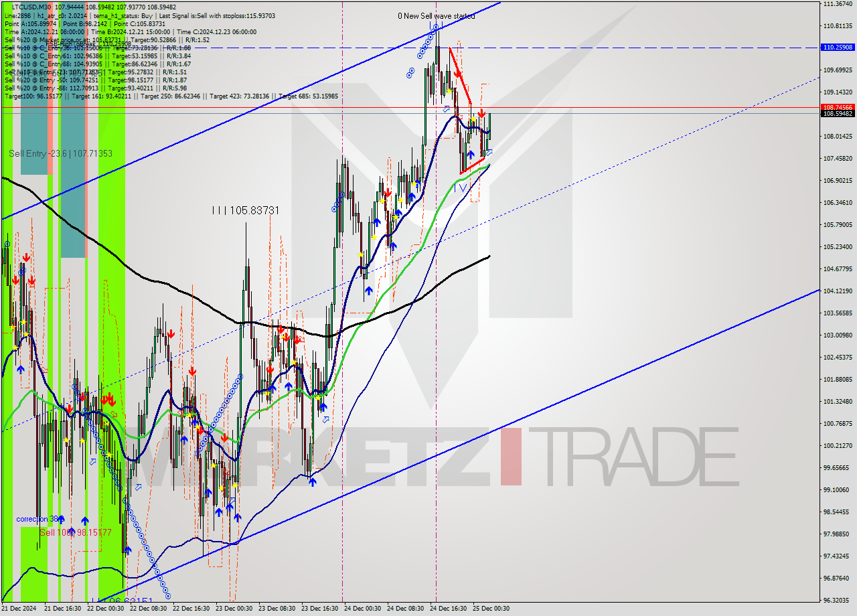Click the 'Sell %10 @ C_Entry88: 104.93905' line
Viewport: 857px width, 616px height.
[x=98, y=64]
